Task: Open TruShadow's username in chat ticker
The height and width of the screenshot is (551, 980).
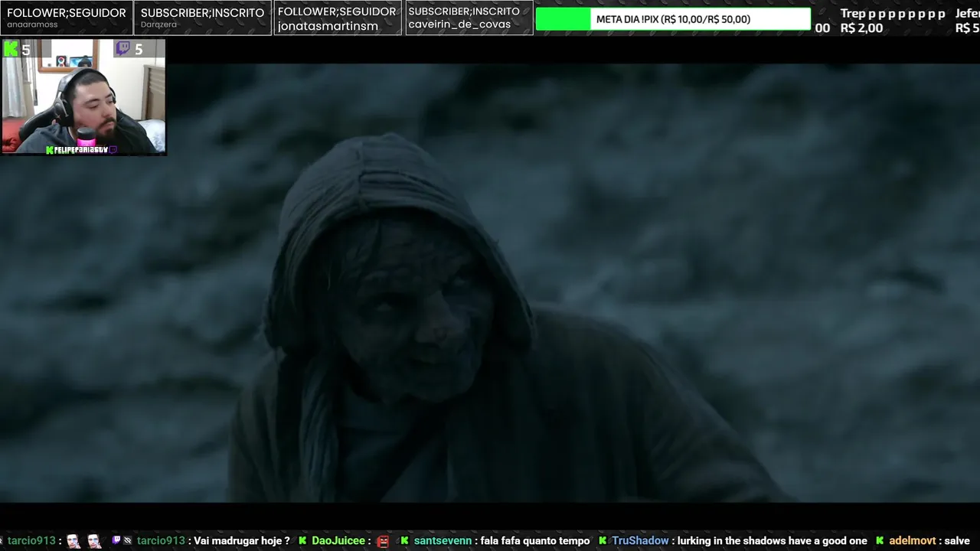Action: point(640,541)
